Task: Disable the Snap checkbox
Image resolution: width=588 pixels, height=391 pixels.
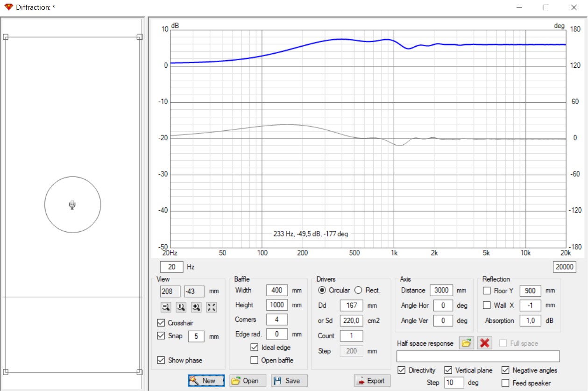Action: tap(161, 335)
